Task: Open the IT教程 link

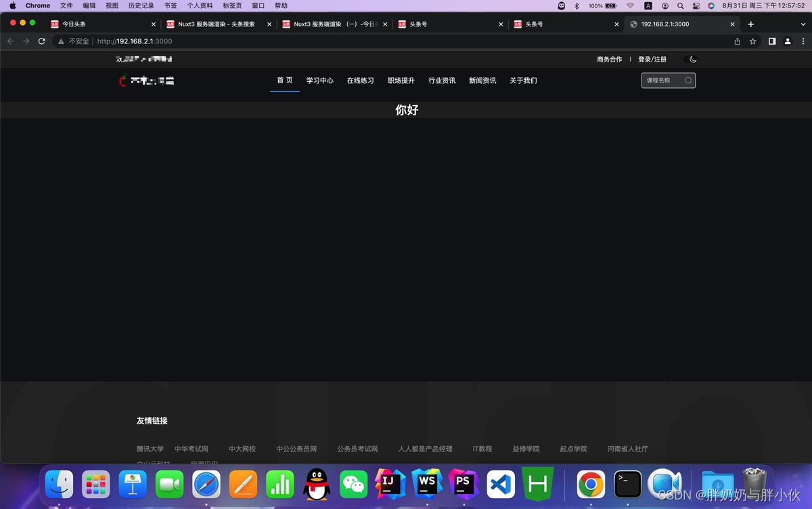Action: (482, 449)
